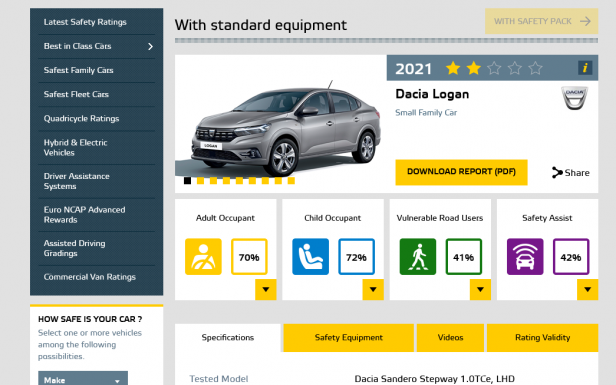The height and width of the screenshot is (385, 616).
Task: Click the Adult Occupant 70% score
Action: 249,257
